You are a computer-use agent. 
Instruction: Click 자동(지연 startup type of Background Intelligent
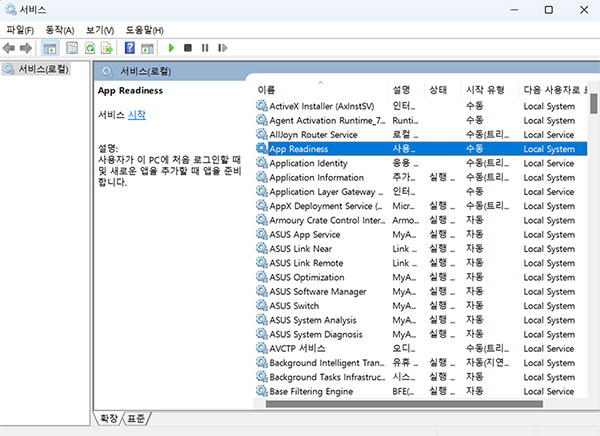[x=488, y=363]
